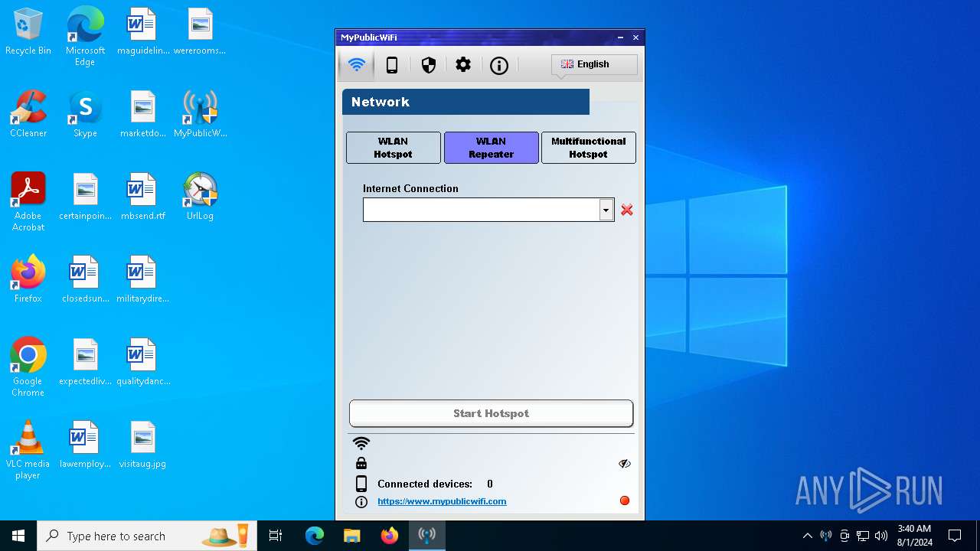The image size is (980, 551).
Task: Open Firefox from the taskbar
Action: point(390,536)
